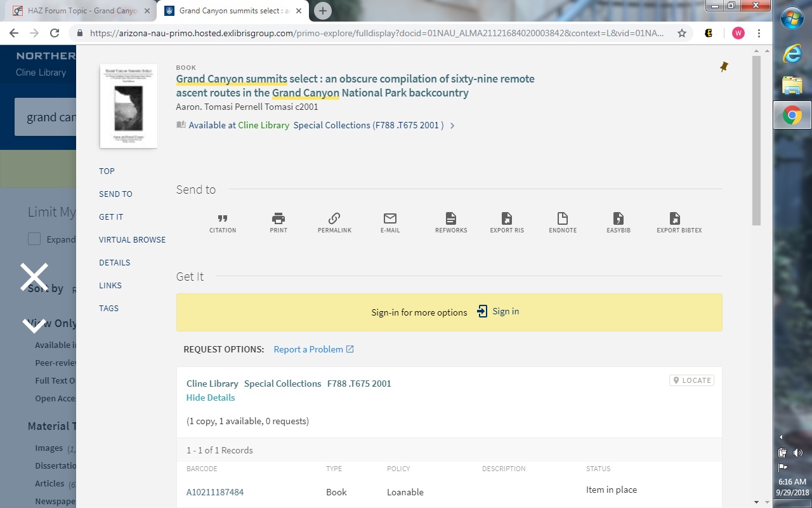
Task: Click the Print icon
Action: coord(278,219)
